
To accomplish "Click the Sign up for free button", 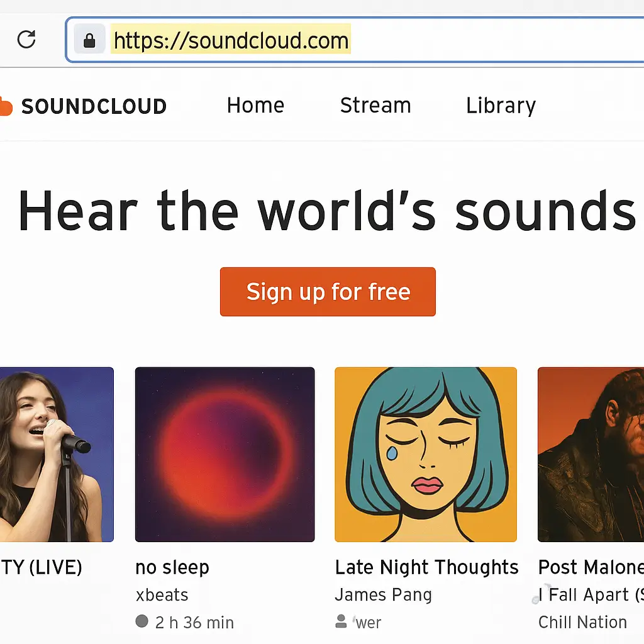I will [x=328, y=292].
